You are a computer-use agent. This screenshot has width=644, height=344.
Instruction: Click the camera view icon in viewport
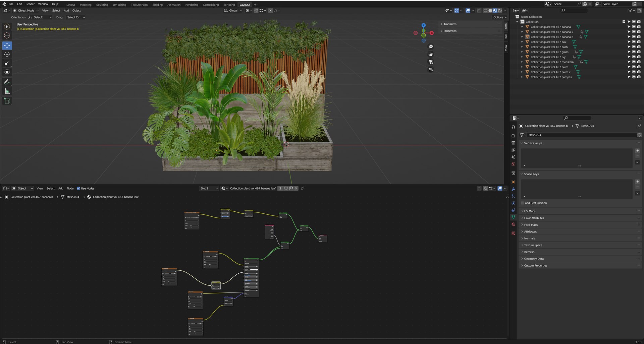pyautogui.click(x=431, y=62)
